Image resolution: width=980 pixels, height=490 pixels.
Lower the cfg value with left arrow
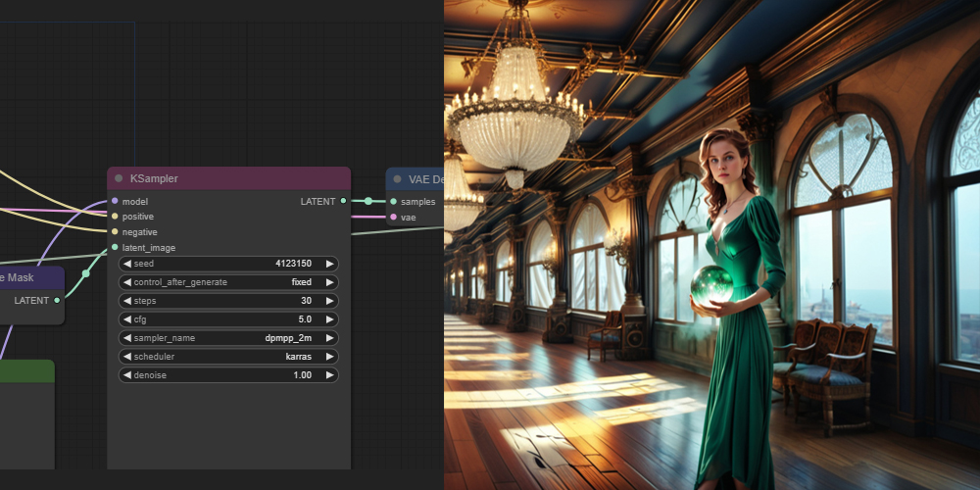pyautogui.click(x=126, y=319)
